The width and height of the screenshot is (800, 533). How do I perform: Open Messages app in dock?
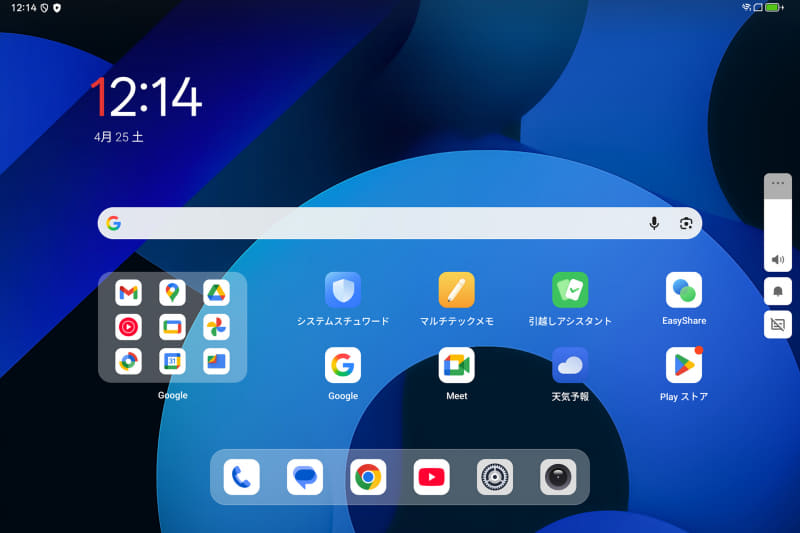(305, 477)
